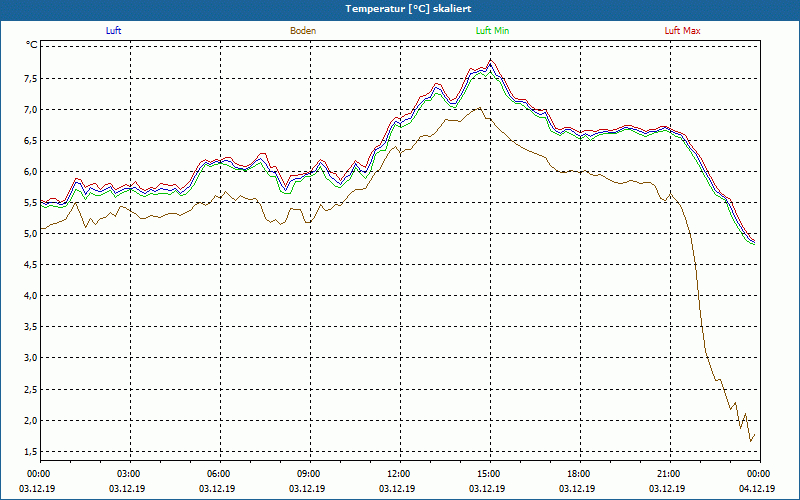Click the Boden curve minimum near midnight
Viewport: 800px width, 500px height.
point(751,440)
